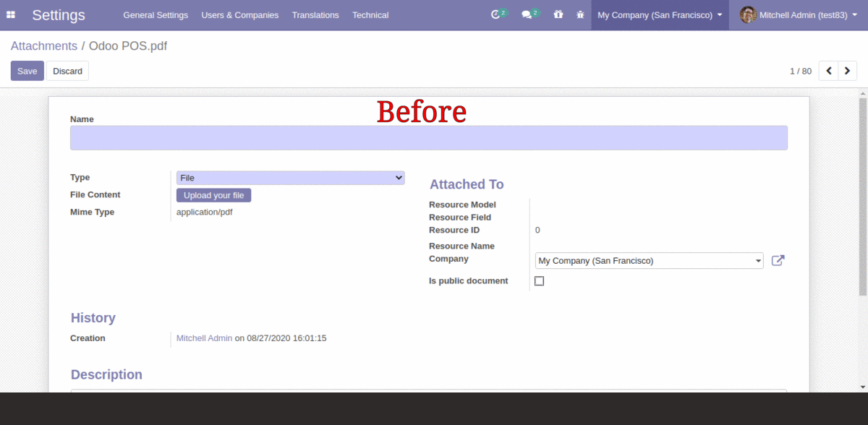Open the debug bug icon menu
868x425 pixels.
coord(579,14)
